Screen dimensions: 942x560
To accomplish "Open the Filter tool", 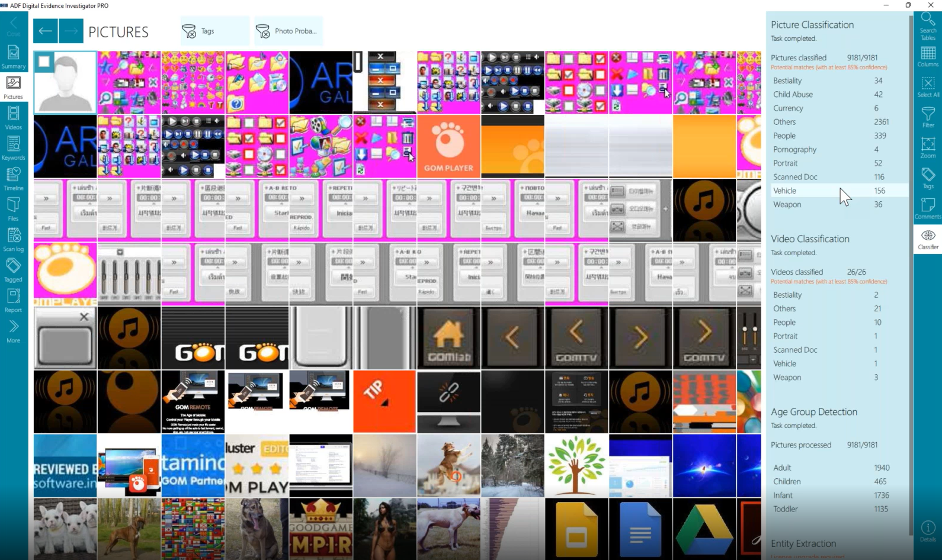I will [928, 117].
